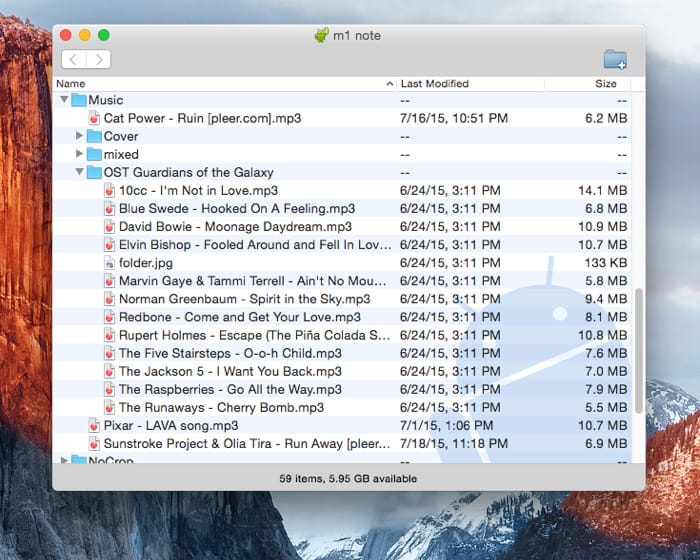Click the new folder icon in toolbar

point(615,59)
